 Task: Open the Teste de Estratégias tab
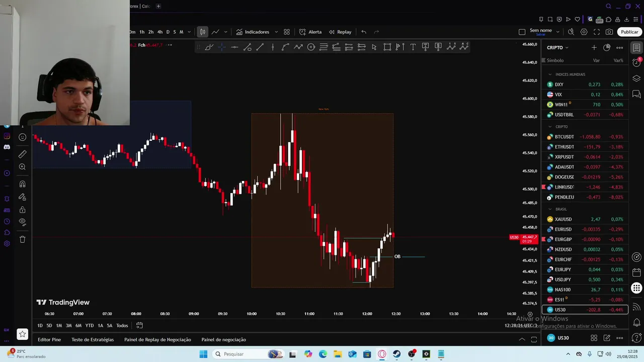click(93, 339)
